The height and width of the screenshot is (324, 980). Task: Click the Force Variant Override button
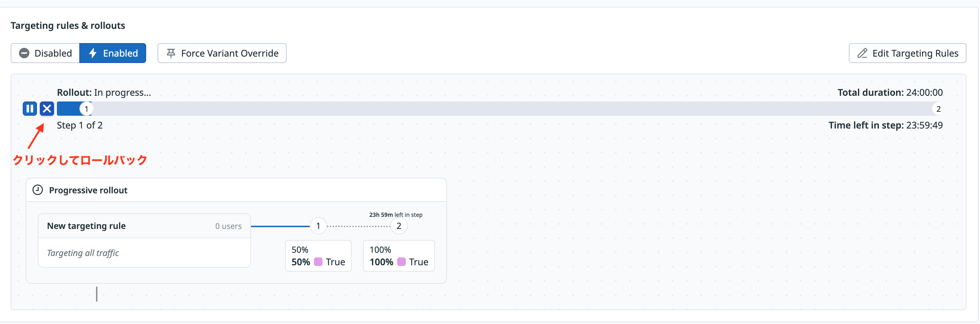click(222, 53)
